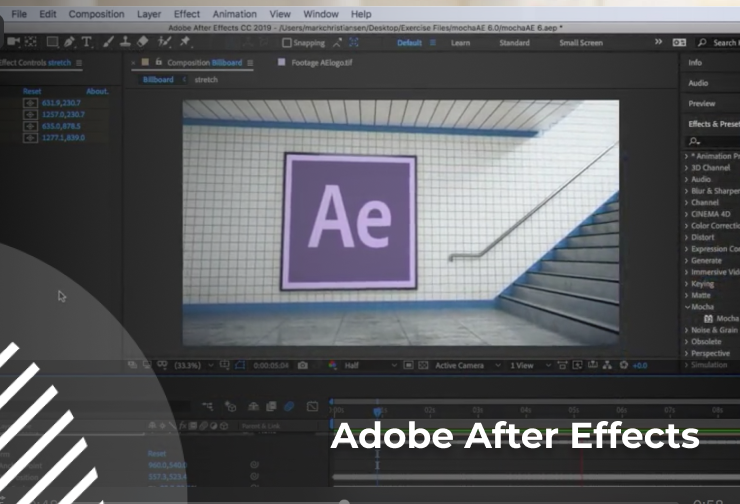Screen dimensions: 740x504
Task: Open the Animation menu
Action: [x=234, y=14]
